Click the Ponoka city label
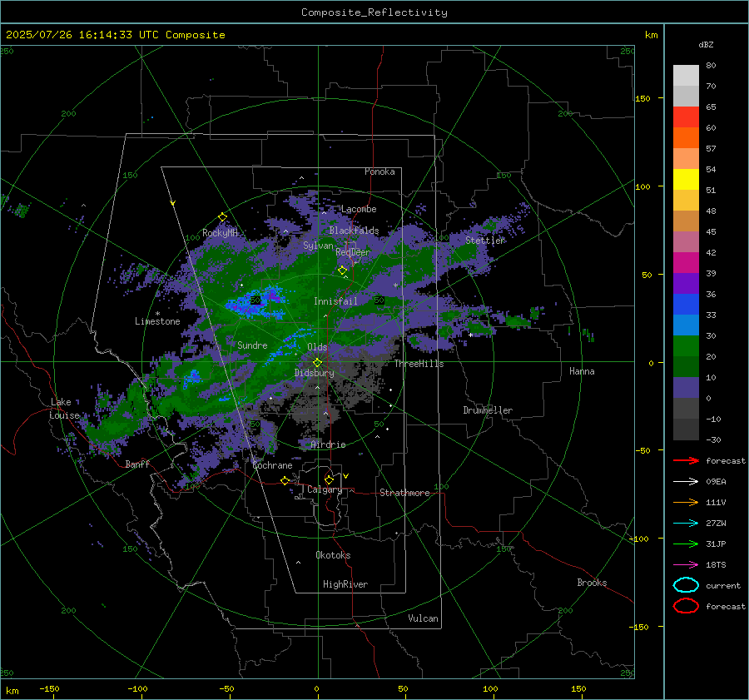Viewport: 749px width, 700px height. pos(379,171)
